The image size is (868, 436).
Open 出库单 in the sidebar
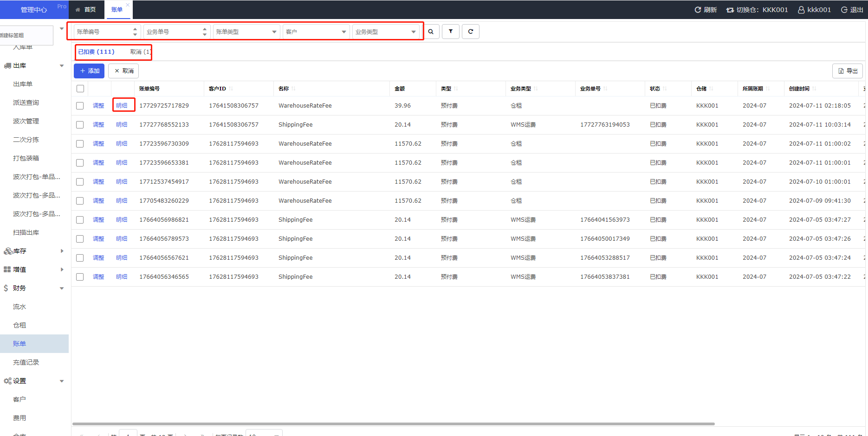[23, 84]
